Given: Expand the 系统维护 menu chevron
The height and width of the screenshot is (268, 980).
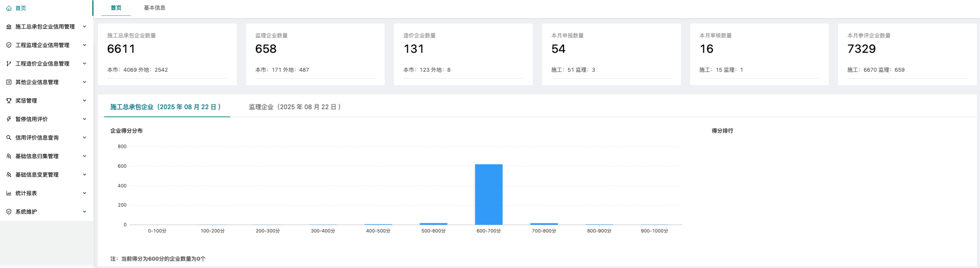Looking at the screenshot, I should point(84,212).
